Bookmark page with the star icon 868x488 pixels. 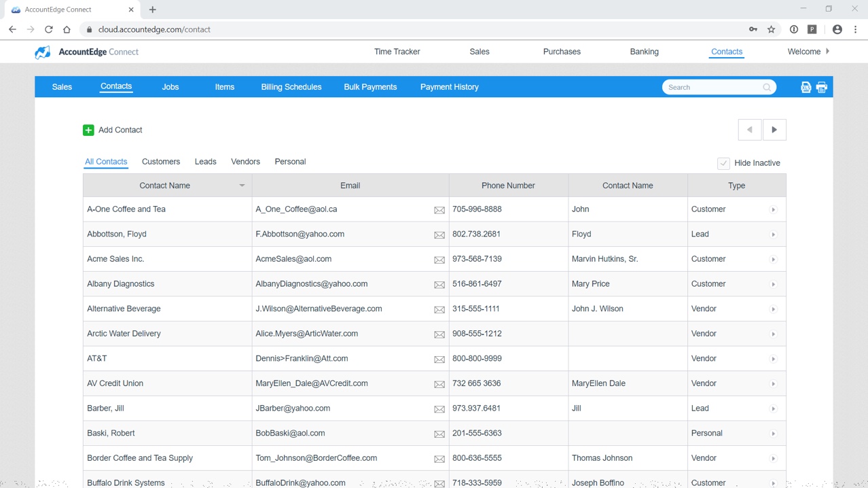pyautogui.click(x=772, y=29)
